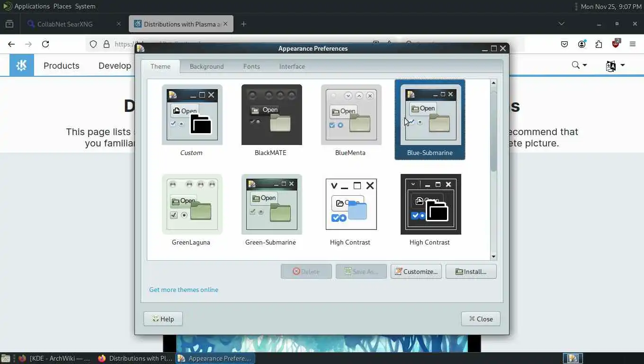Screen dimensions: 644x364
Task: Open Get more themes online link
Action: click(x=184, y=290)
